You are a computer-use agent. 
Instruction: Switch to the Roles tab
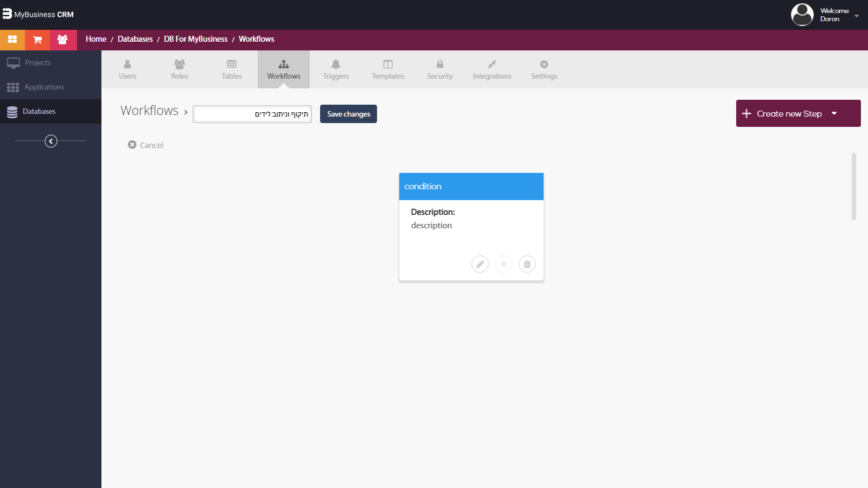pos(180,69)
